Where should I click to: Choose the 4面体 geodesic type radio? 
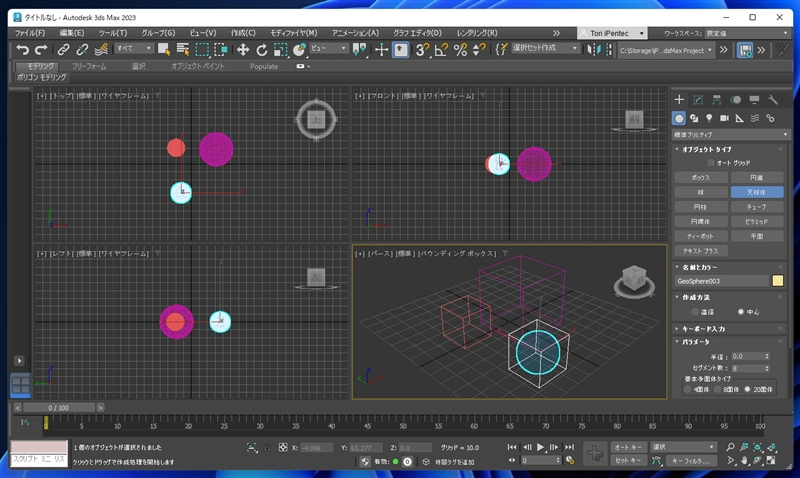687,389
